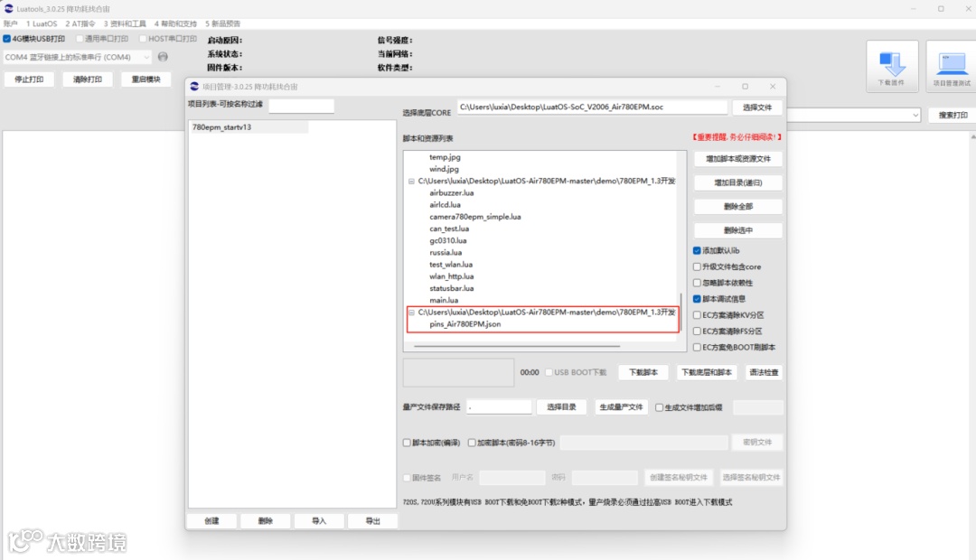The height and width of the screenshot is (560, 976).
Task: Click the 增加脚本或资源文件 button
Action: (738, 159)
